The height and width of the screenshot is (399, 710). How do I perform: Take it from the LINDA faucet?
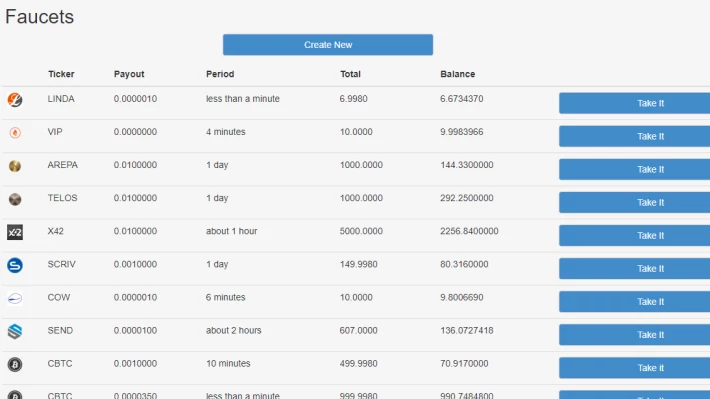pos(634,103)
